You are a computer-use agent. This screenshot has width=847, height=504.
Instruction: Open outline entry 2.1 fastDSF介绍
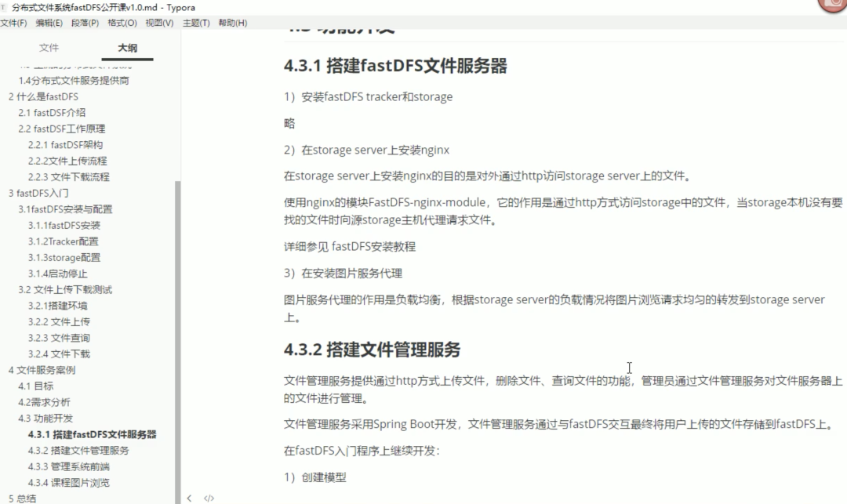(x=52, y=113)
